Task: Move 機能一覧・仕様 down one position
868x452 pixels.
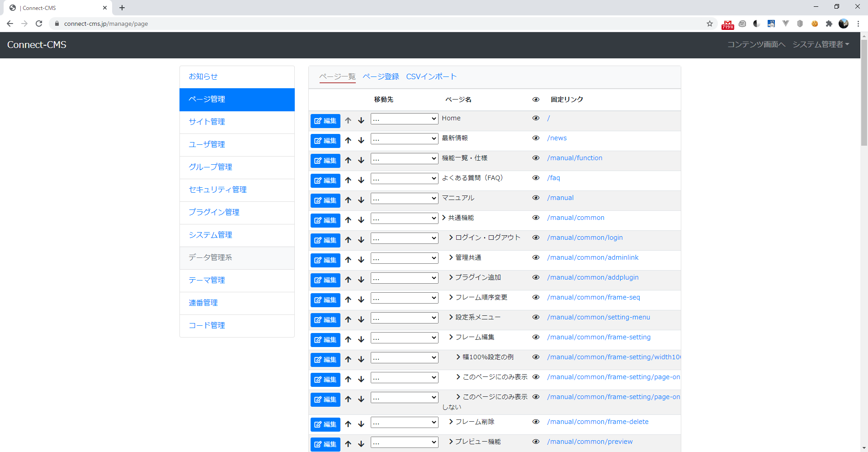Action: click(x=361, y=161)
